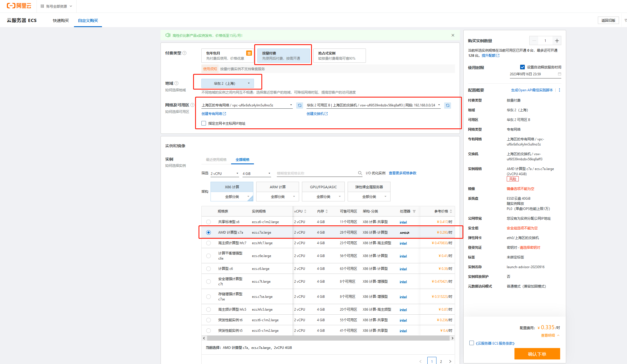This screenshot has width=627, height=364.
Task: Click the account resources list icon in header
Action: click(42, 6)
